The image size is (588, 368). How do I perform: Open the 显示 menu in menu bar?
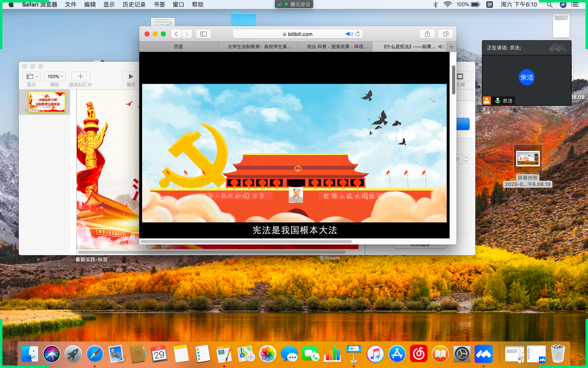(109, 4)
